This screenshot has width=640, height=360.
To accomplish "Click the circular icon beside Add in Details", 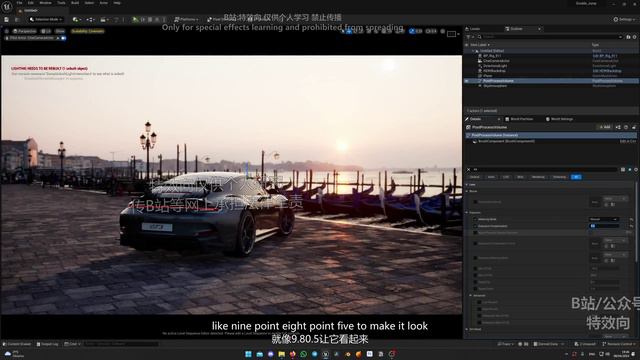I will point(626,127).
